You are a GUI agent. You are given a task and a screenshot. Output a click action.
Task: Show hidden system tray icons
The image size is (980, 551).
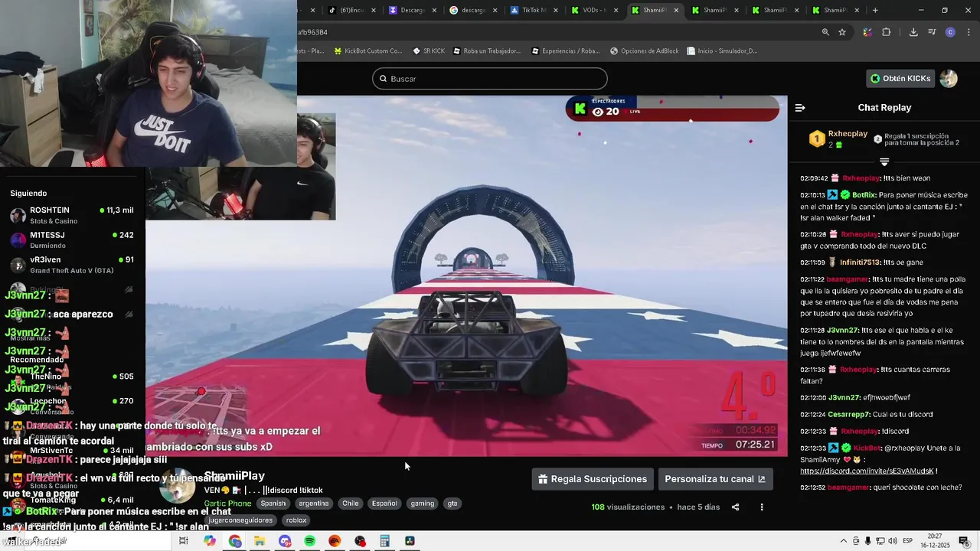844,541
